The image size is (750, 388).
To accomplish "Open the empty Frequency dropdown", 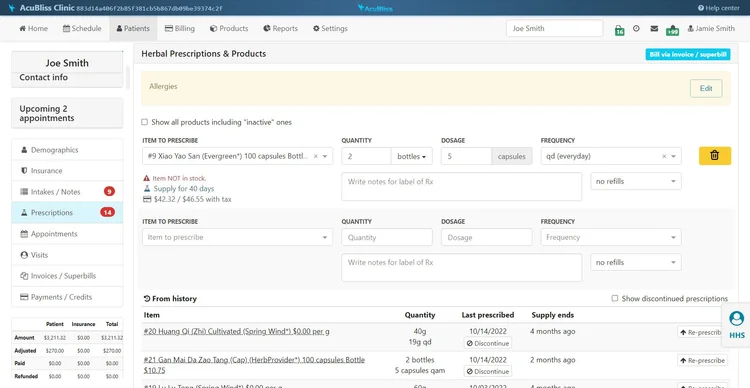I will click(x=611, y=237).
